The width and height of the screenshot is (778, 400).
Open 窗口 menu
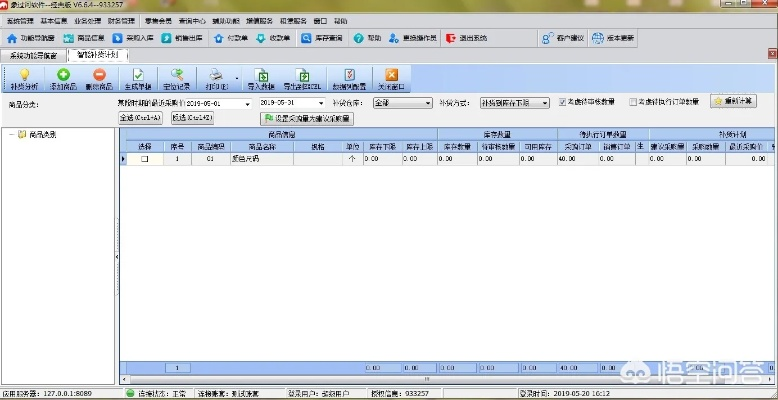click(321, 21)
